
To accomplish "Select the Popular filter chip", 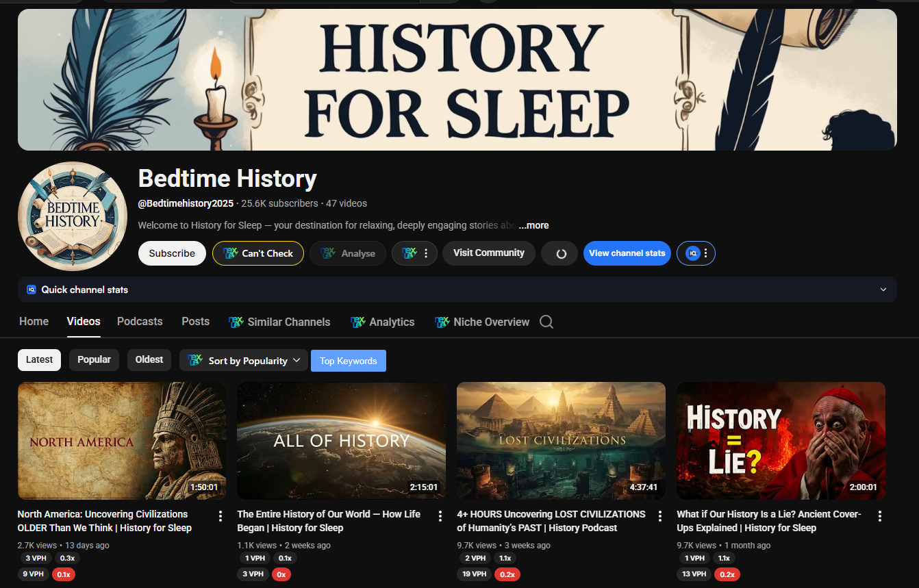I will (x=94, y=360).
